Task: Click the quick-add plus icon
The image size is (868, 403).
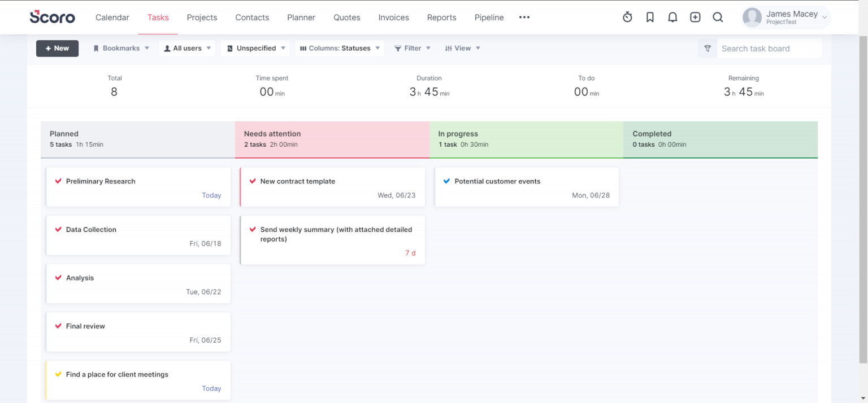Action: (695, 17)
